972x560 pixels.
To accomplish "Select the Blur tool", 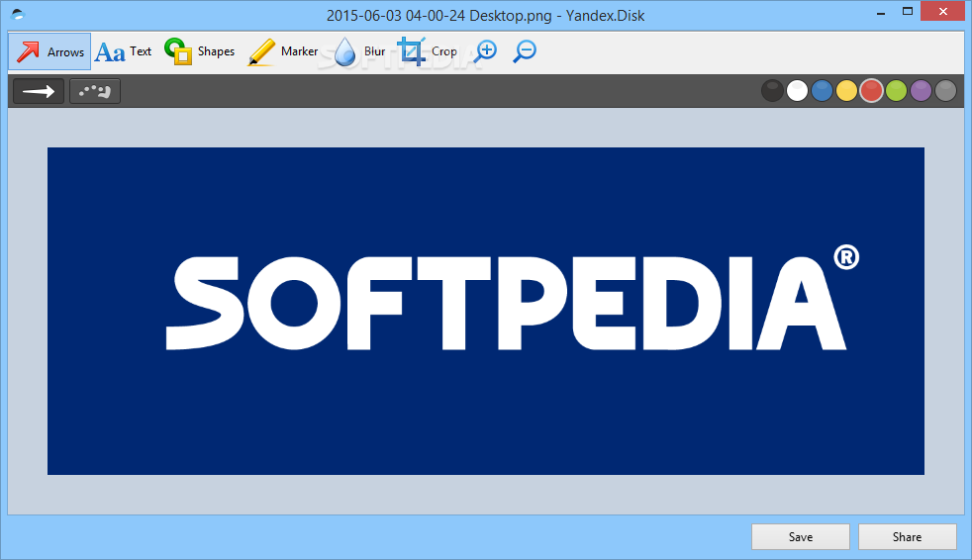I will [x=359, y=51].
